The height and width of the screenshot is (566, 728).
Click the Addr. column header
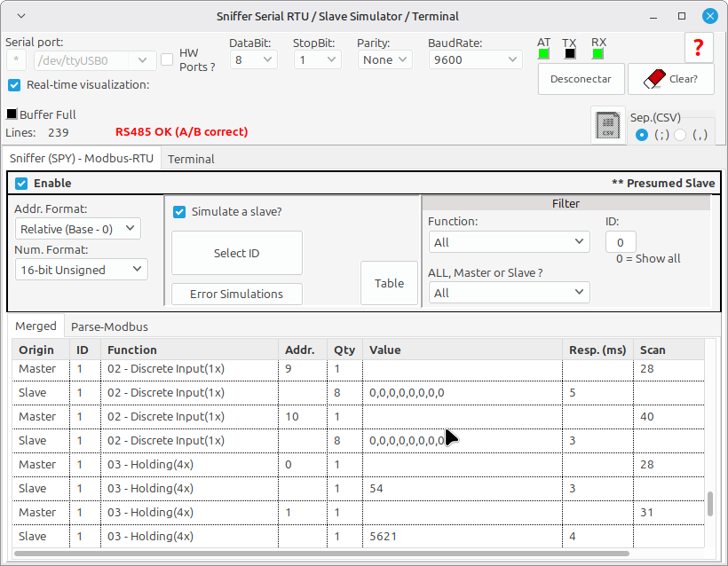[x=303, y=350]
